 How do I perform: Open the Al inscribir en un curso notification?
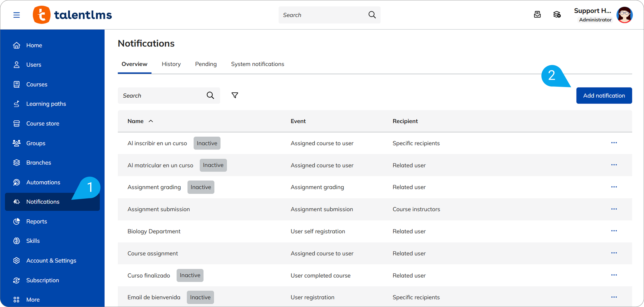click(x=157, y=143)
